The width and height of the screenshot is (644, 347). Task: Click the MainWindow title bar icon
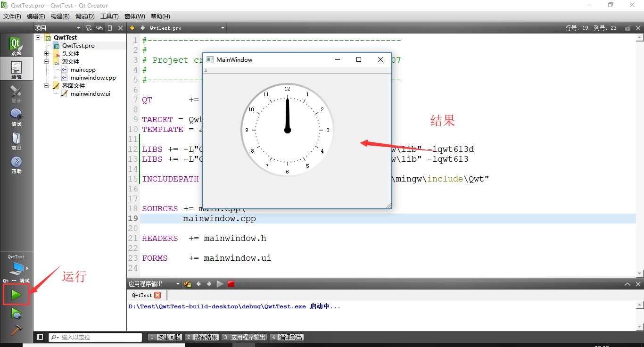tap(210, 59)
